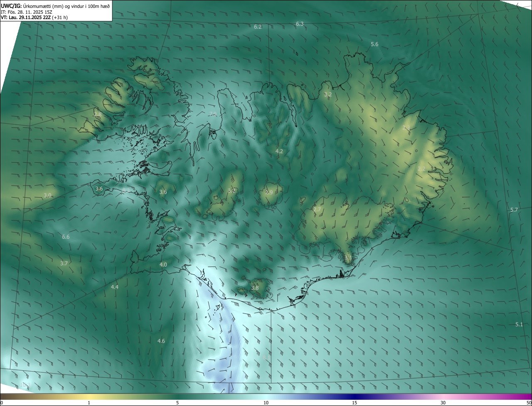The width and height of the screenshot is (532, 406).
Task: Click the 2.3 value label
Action: pos(406,128)
